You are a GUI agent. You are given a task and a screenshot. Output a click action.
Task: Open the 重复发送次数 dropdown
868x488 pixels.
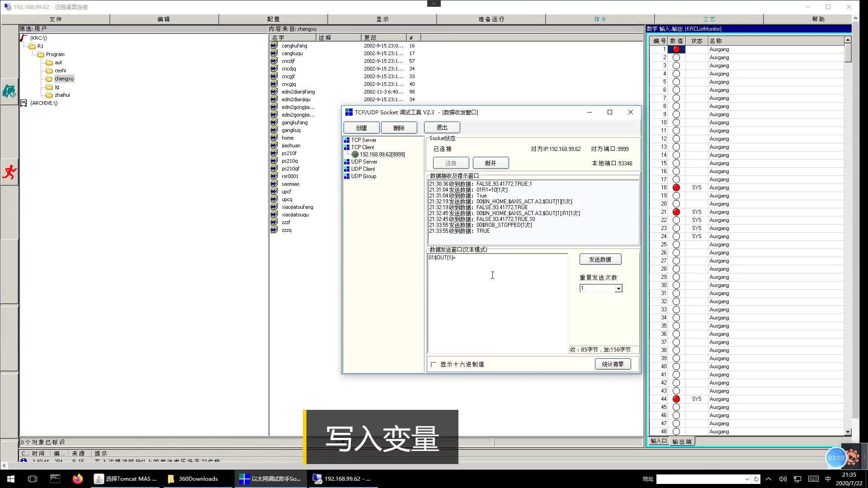tap(618, 288)
